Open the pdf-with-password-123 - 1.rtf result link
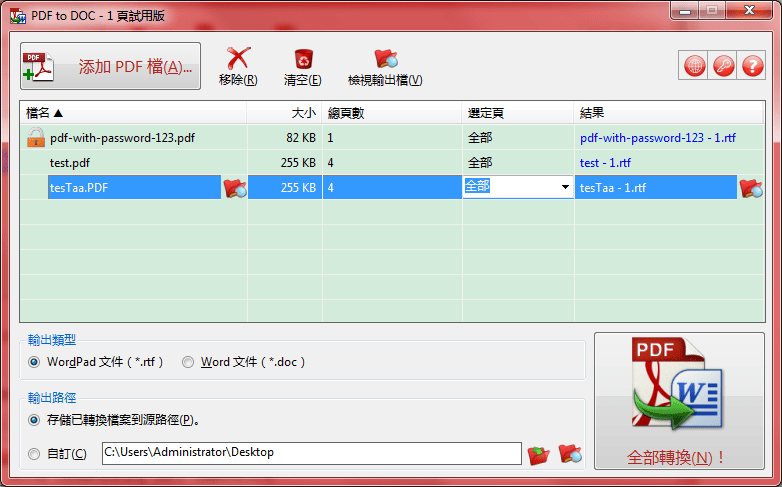 pos(658,138)
